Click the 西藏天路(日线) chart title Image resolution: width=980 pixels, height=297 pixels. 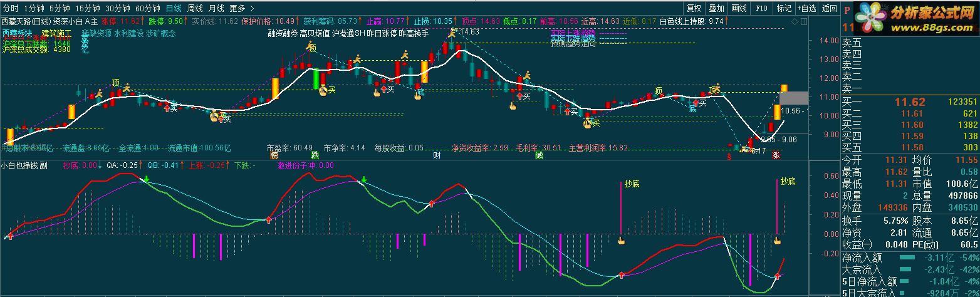[27, 21]
